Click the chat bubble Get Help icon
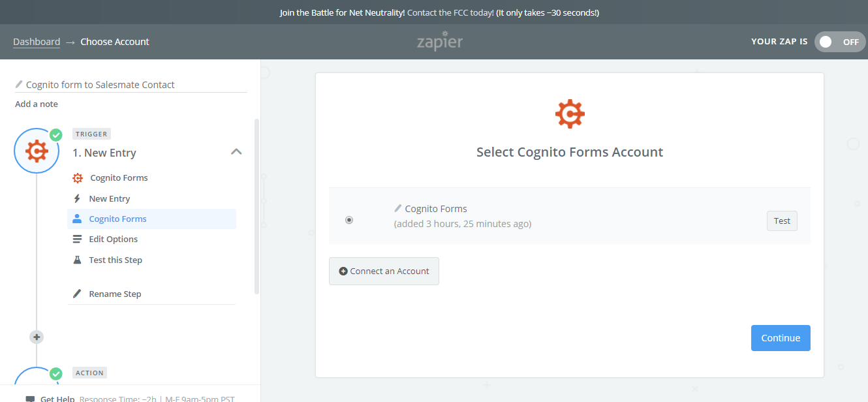 (30, 399)
